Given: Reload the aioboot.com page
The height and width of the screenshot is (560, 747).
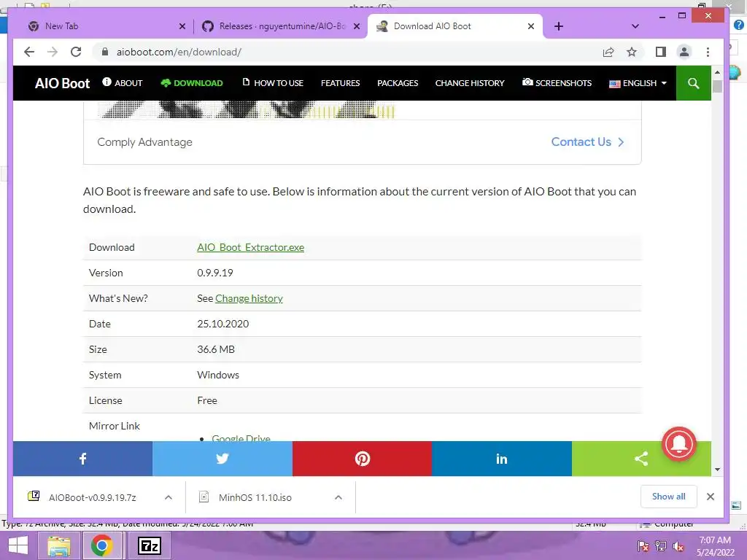Looking at the screenshot, I should point(76,52).
